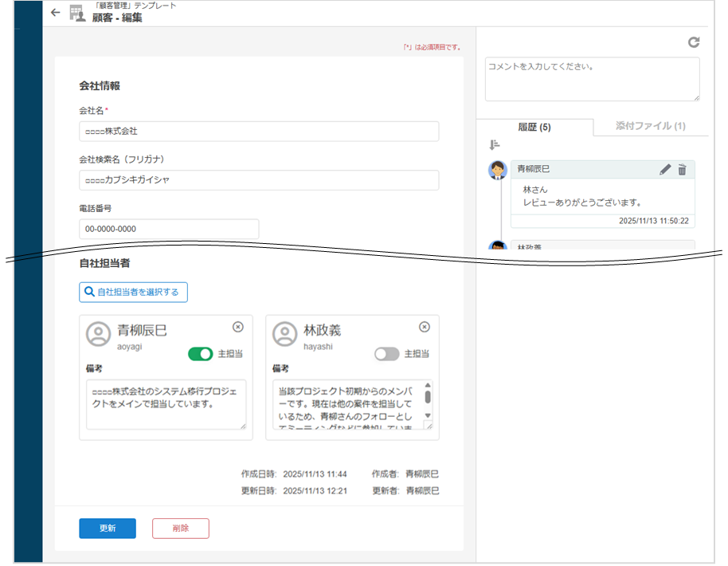Click the back arrow icon
Viewport: 728px width, 566px height.
pos(55,13)
